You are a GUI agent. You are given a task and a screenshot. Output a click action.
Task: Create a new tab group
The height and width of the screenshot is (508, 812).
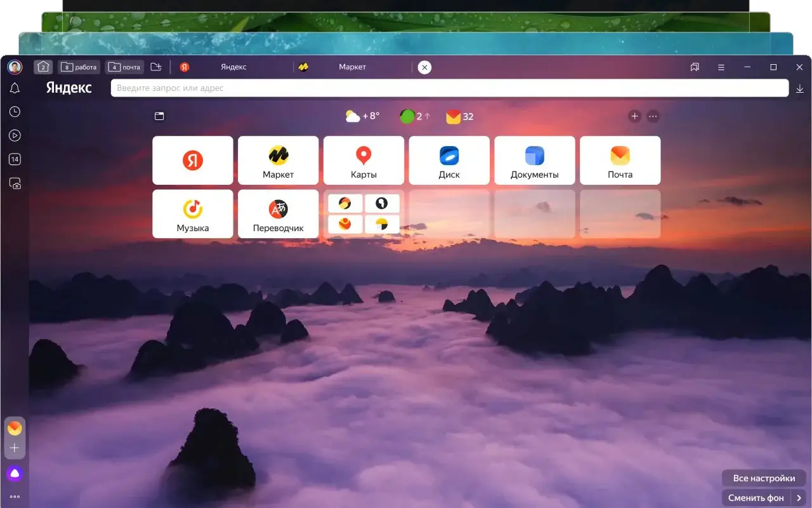(x=156, y=67)
